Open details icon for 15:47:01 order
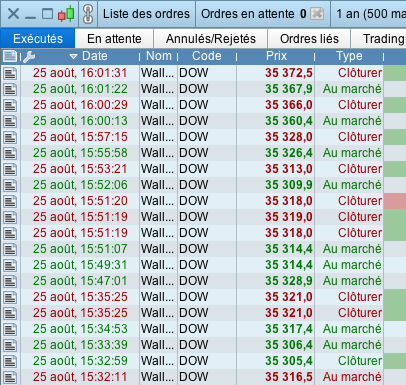This screenshot has width=406, height=385. [10, 281]
